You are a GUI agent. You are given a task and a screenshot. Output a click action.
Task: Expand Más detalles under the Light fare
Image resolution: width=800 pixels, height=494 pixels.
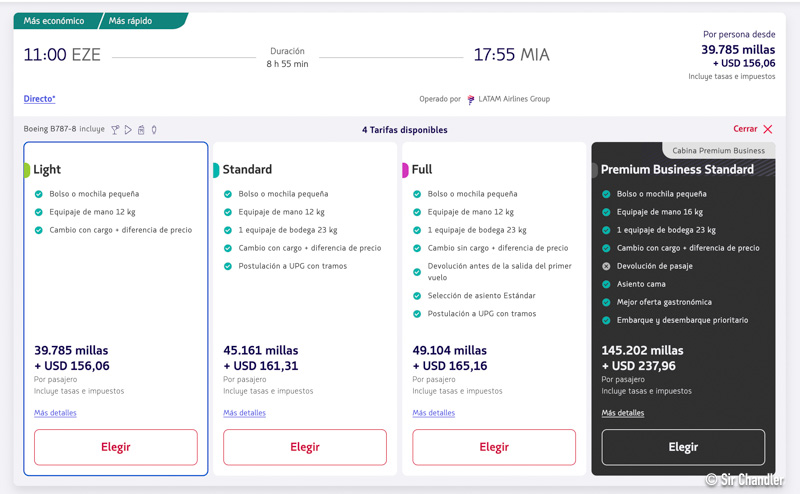pos(55,413)
